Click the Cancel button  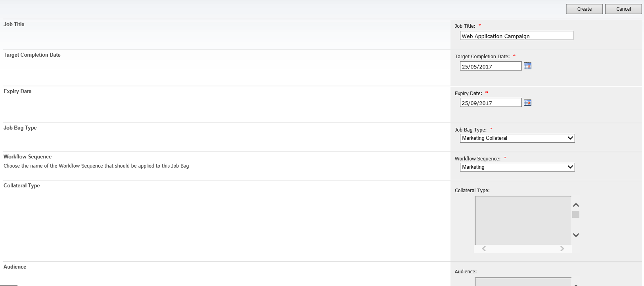point(623,9)
